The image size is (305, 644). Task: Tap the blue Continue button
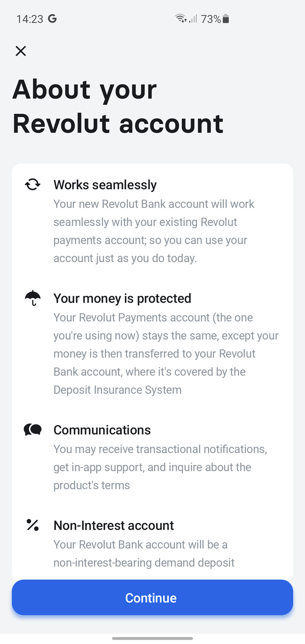[152, 598]
